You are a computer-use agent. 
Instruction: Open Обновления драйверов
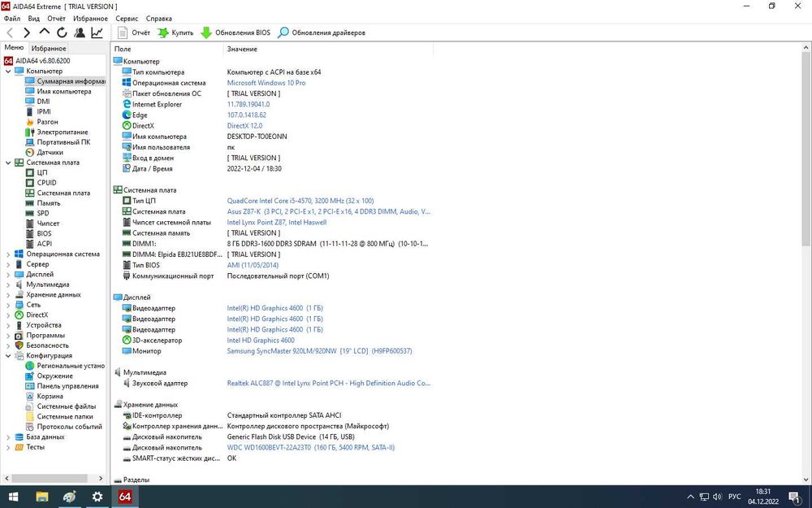[x=322, y=33]
